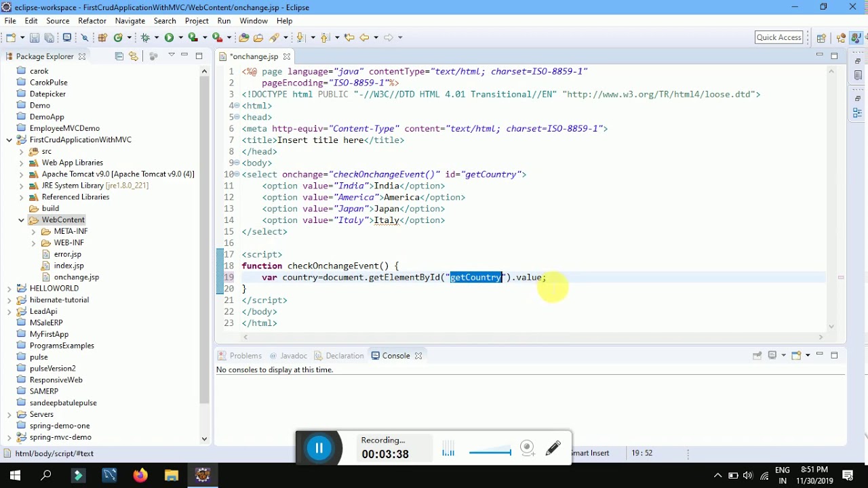
Task: Open the Window menu
Action: [x=254, y=21]
